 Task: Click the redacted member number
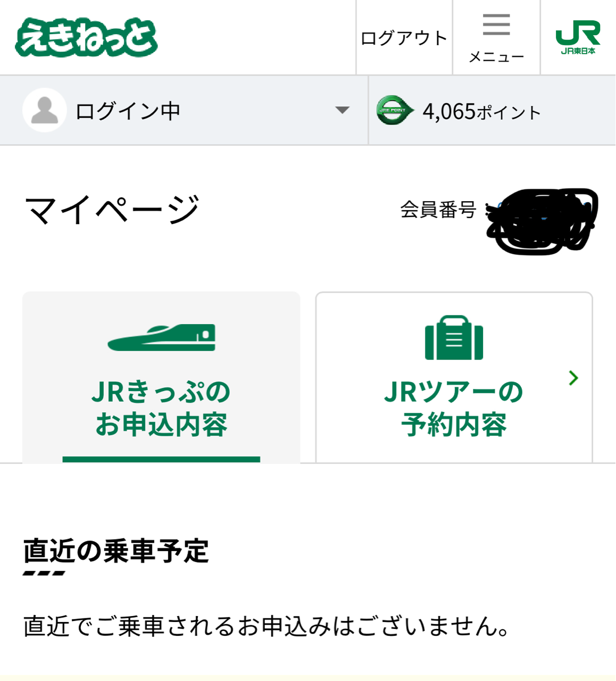tap(543, 221)
